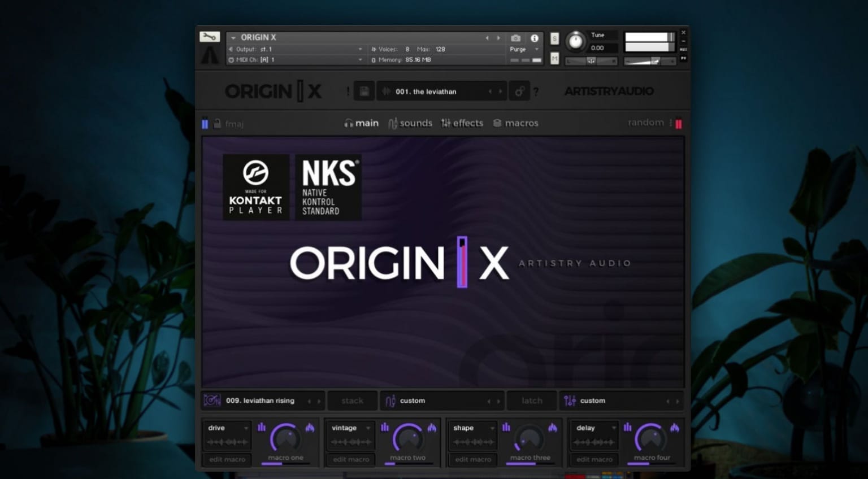Open the instrument info icon
This screenshot has width=868, height=479.
pos(534,38)
